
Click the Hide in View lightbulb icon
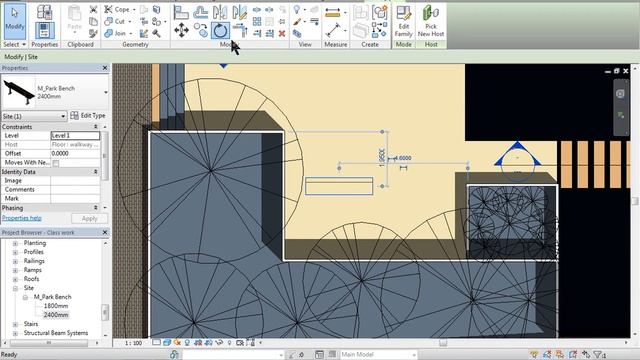click(x=297, y=9)
